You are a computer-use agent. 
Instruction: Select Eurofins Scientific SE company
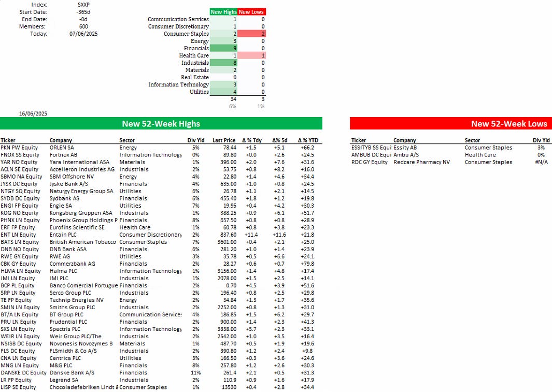click(x=77, y=227)
